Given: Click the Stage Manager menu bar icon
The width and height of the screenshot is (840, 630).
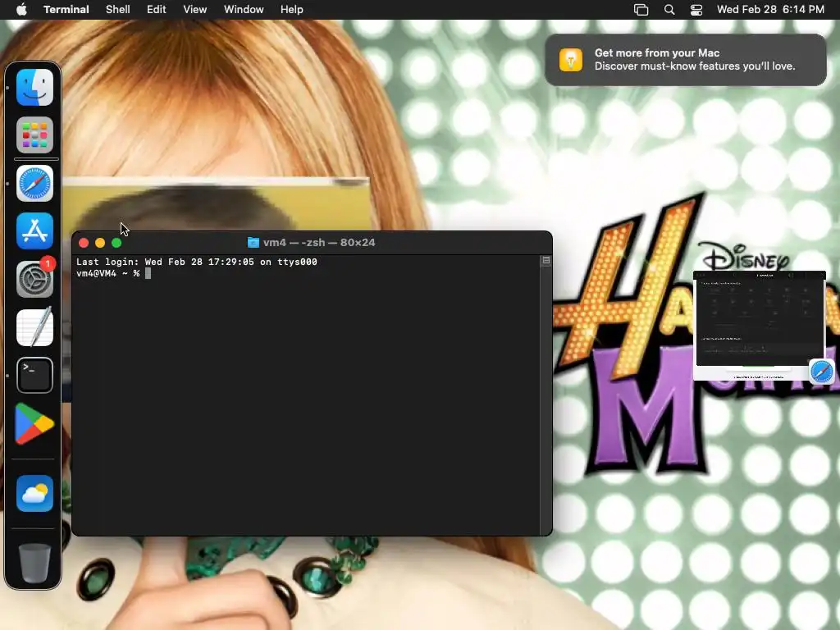Looking at the screenshot, I should (x=641, y=10).
